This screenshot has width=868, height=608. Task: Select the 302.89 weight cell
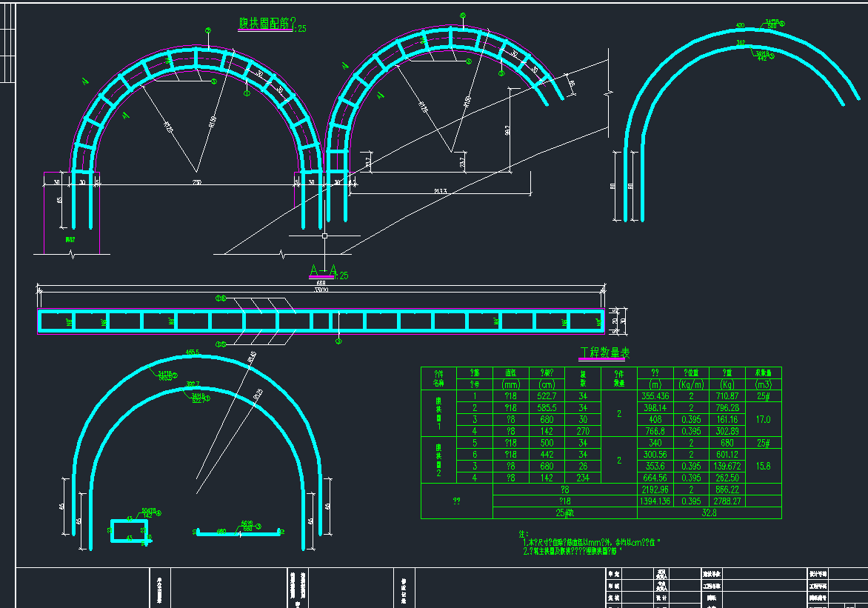(727, 431)
